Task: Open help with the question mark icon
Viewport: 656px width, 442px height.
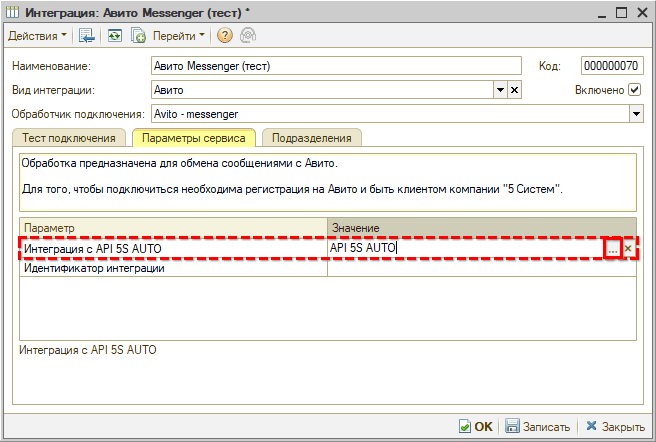Action: point(224,35)
